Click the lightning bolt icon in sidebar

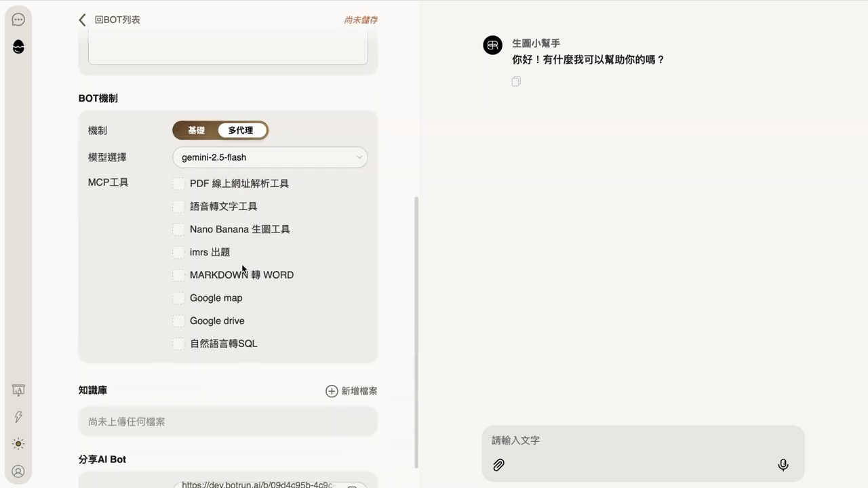[18, 417]
